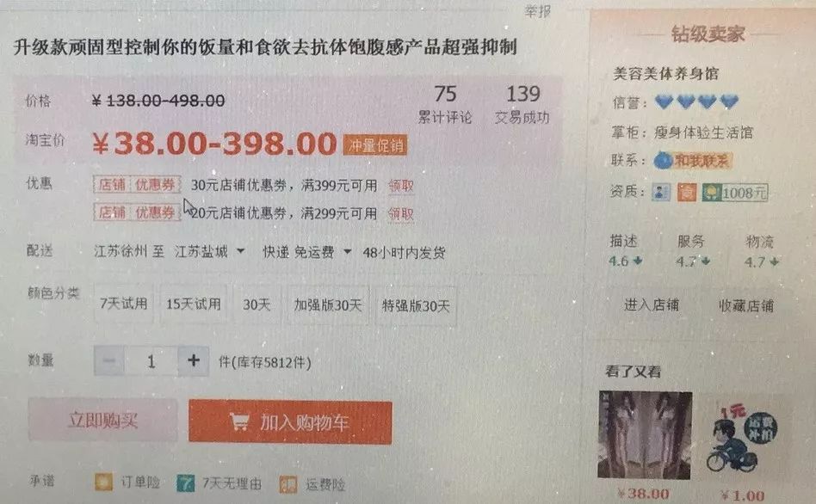Click the person identity verification icon next to 资质
Viewport: 816px width, 504px height.
click(x=661, y=193)
